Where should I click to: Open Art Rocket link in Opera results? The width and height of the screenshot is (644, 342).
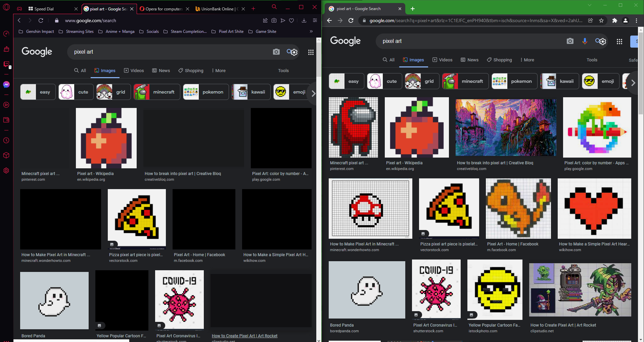coord(244,336)
